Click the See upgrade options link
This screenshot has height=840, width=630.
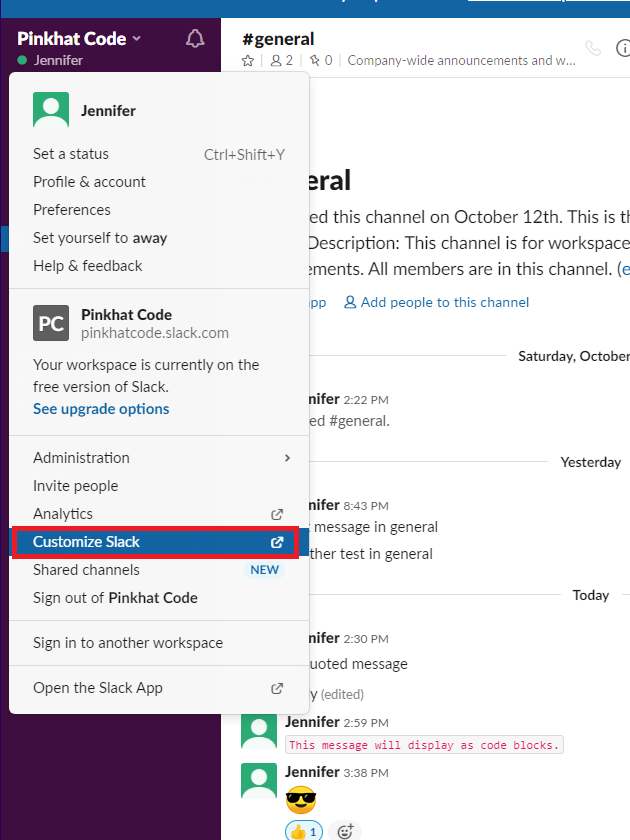(101, 409)
